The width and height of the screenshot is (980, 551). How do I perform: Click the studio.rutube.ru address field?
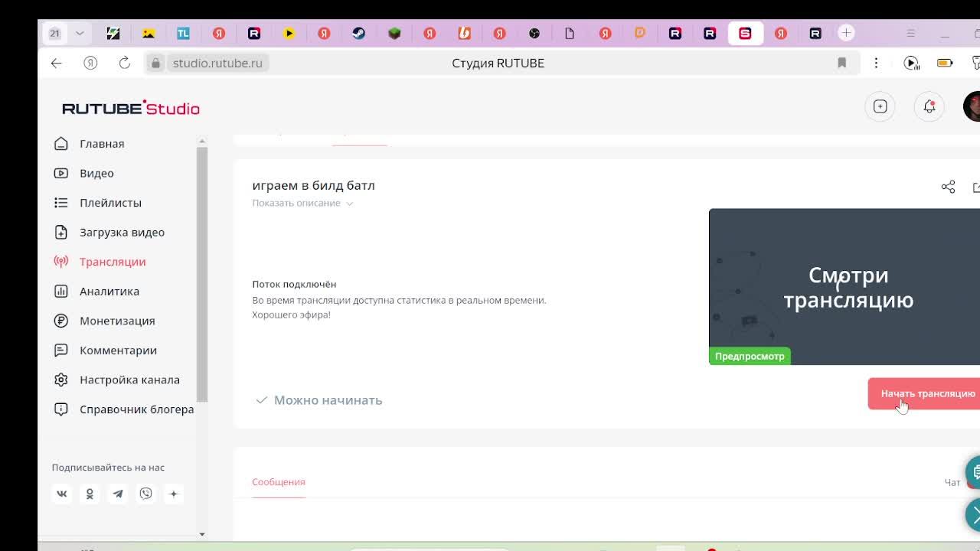coord(217,63)
